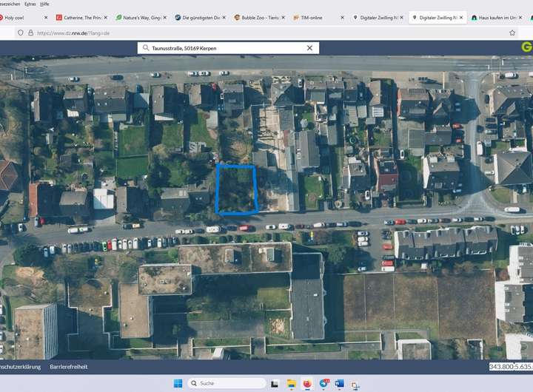Open Firefox from the taskbar

307,383
